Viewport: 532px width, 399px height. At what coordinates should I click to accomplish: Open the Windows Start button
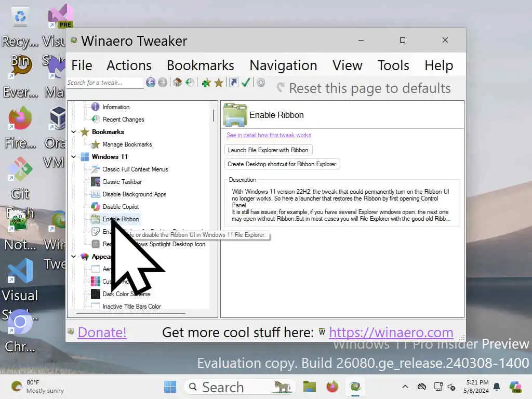pos(170,387)
